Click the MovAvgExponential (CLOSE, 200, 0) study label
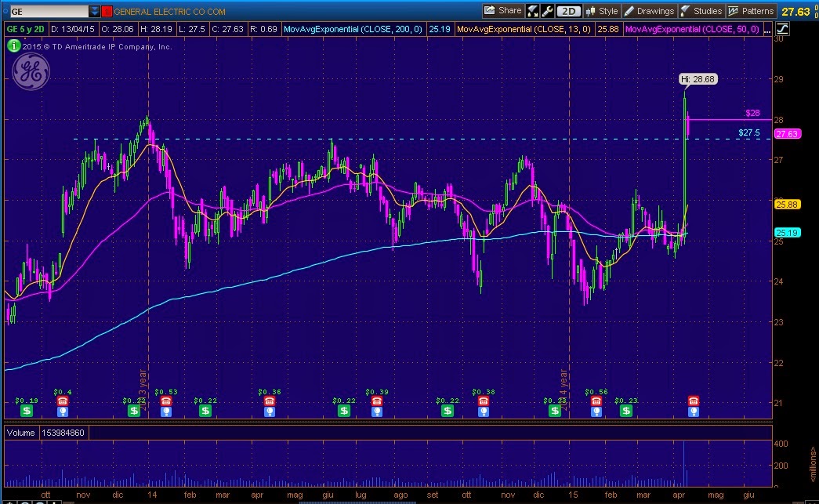The image size is (819, 504). coord(353,29)
